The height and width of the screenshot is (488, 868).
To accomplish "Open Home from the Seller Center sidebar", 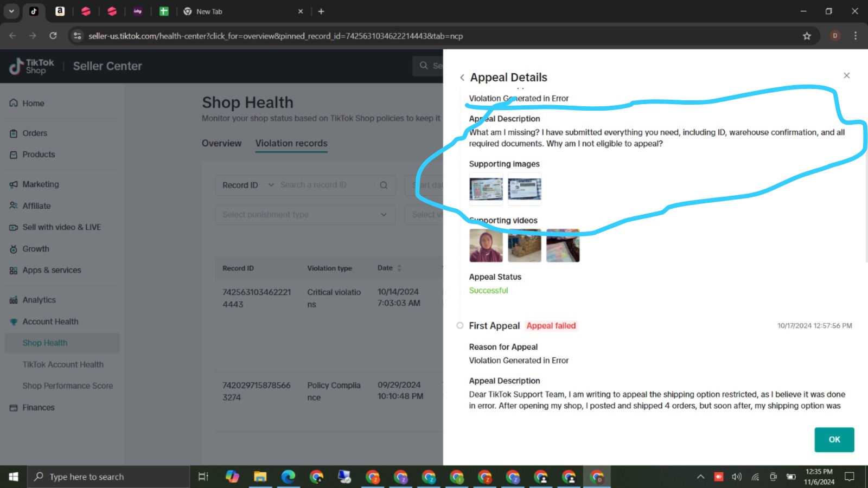I will 34,103.
